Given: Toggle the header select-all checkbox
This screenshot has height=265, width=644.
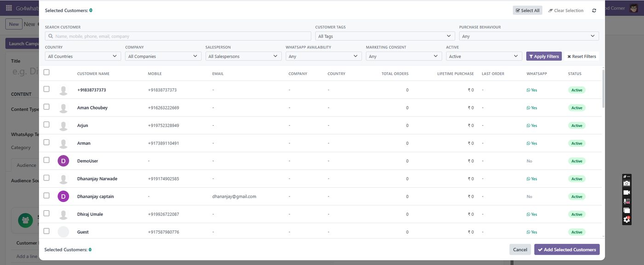Looking at the screenshot, I should [x=46, y=72].
